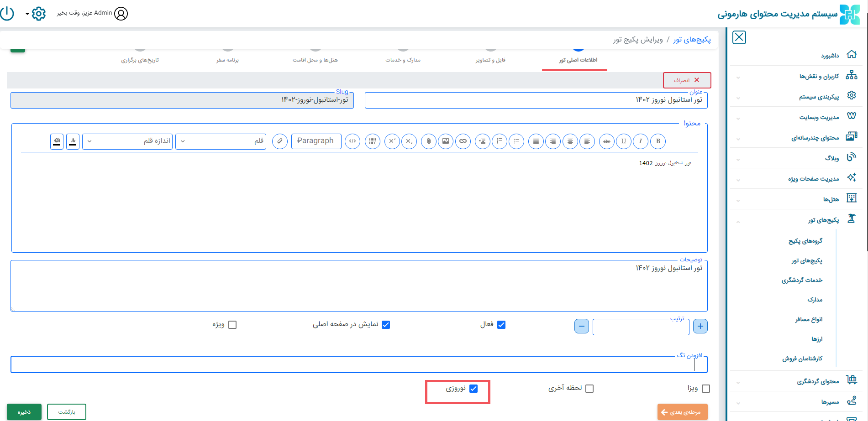Click the orange مرحله‌ی بعدی button
868x421 pixels.
[682, 412]
